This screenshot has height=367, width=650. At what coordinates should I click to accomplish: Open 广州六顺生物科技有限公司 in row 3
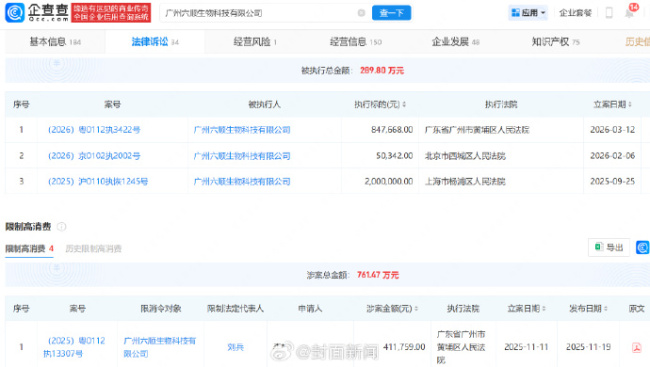click(x=242, y=182)
